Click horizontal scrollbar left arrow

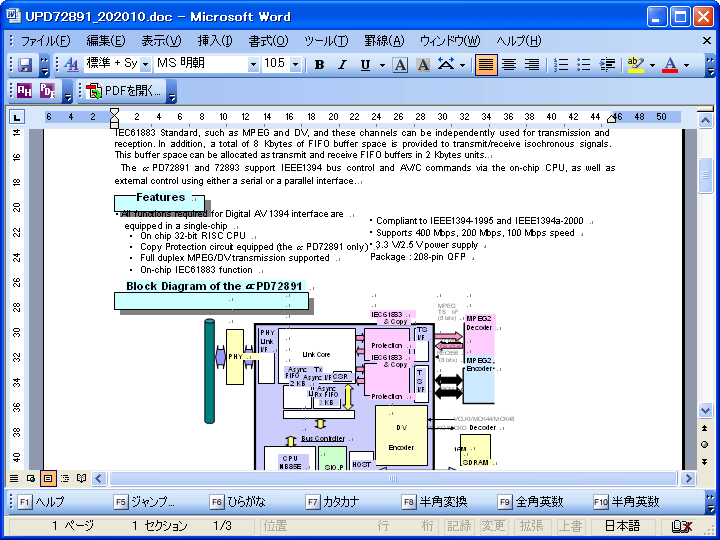[99, 478]
